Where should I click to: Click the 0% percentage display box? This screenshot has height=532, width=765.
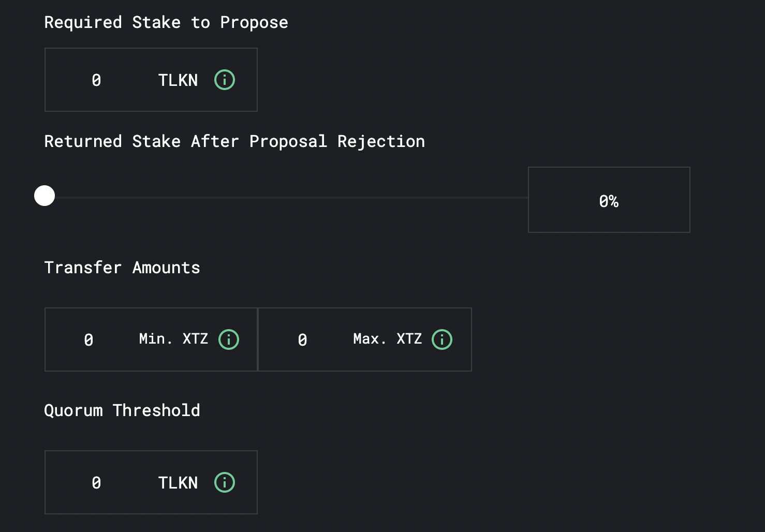click(609, 200)
